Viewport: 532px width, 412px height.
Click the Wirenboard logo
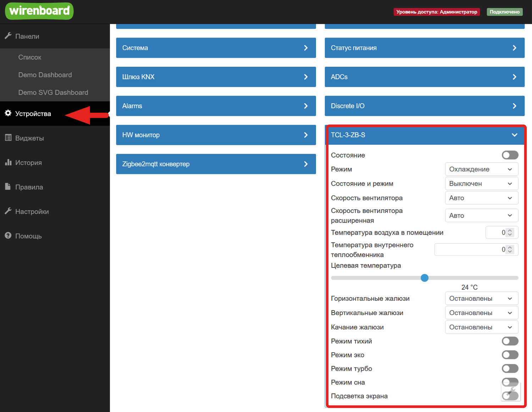click(39, 11)
